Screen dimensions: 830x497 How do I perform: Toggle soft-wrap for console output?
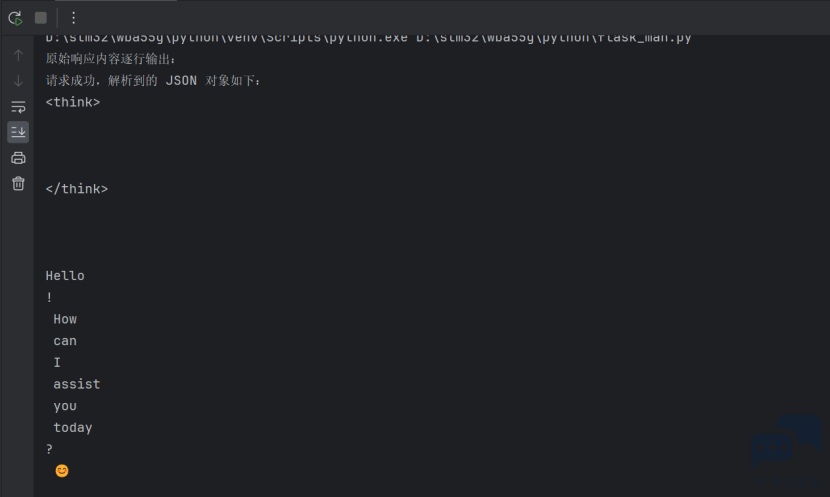pos(19,107)
